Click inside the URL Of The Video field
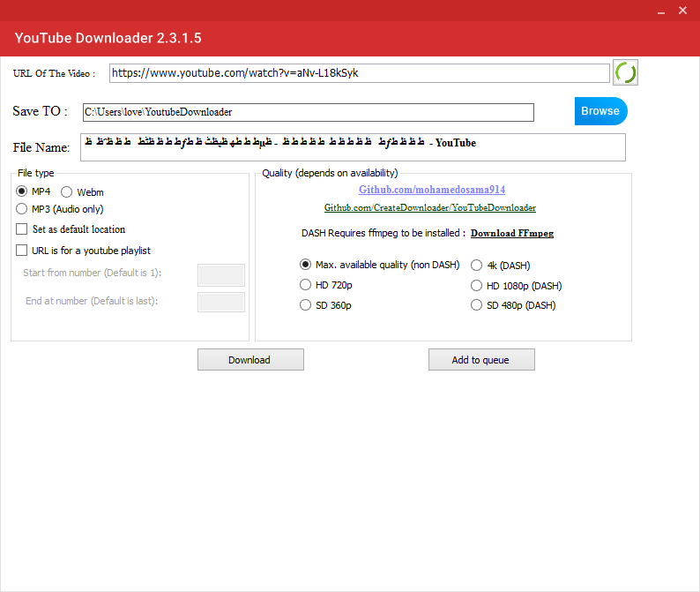 [x=360, y=73]
